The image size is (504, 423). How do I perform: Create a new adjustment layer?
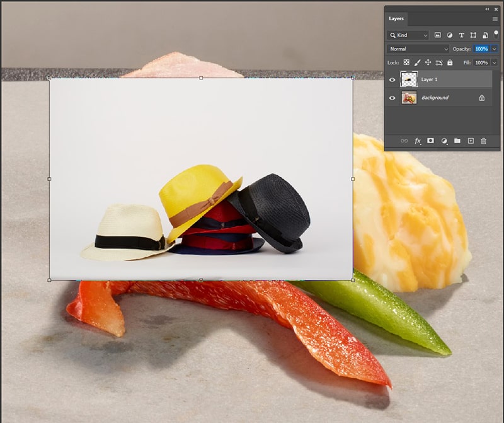[x=445, y=141]
